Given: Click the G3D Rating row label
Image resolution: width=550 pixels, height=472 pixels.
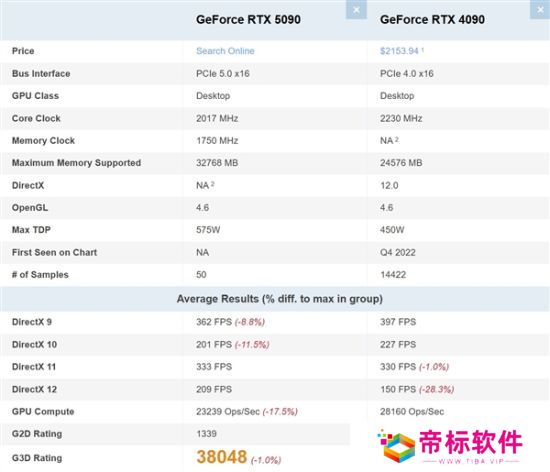Looking at the screenshot, I should (37, 458).
